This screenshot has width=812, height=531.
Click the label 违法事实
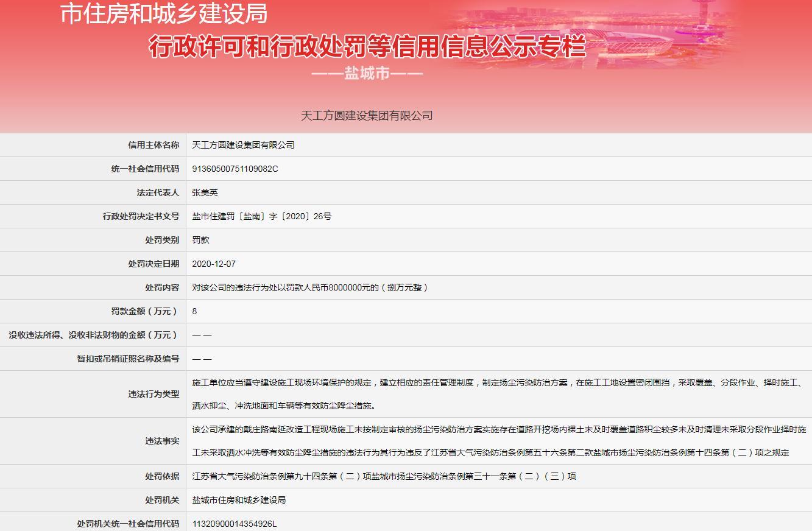(x=162, y=441)
